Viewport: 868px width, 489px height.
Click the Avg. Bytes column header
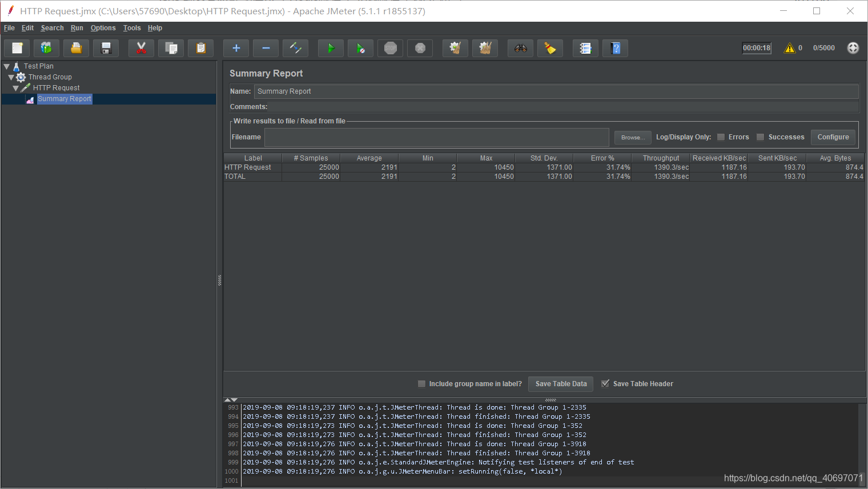tap(835, 158)
